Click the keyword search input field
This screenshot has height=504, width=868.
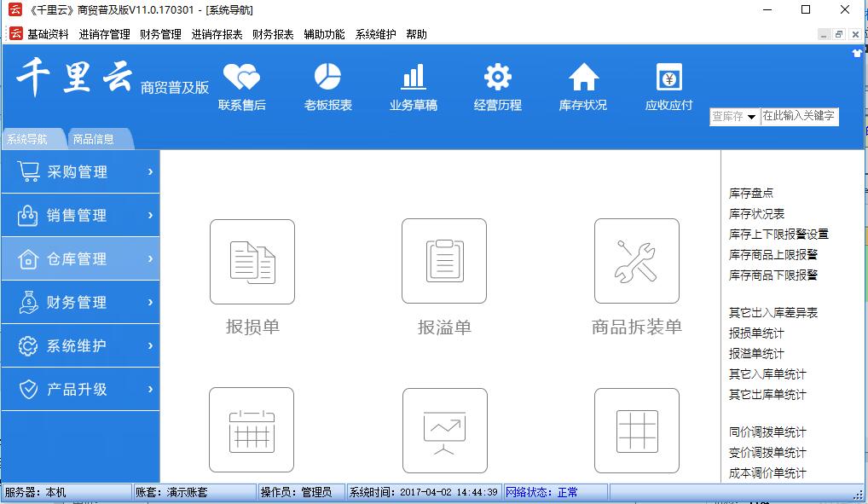(799, 116)
